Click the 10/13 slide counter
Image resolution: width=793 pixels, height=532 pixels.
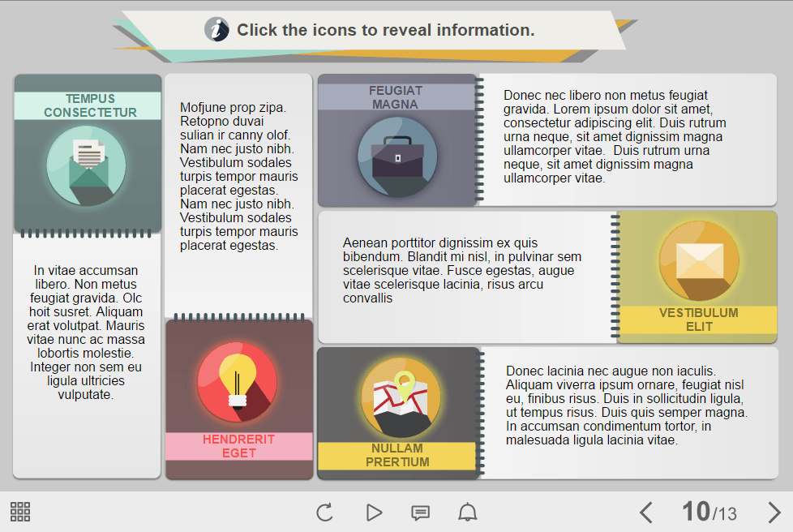709,513
